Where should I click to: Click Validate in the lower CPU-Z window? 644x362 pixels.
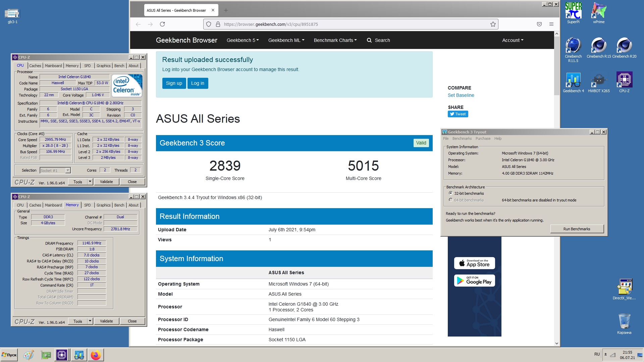point(106,321)
